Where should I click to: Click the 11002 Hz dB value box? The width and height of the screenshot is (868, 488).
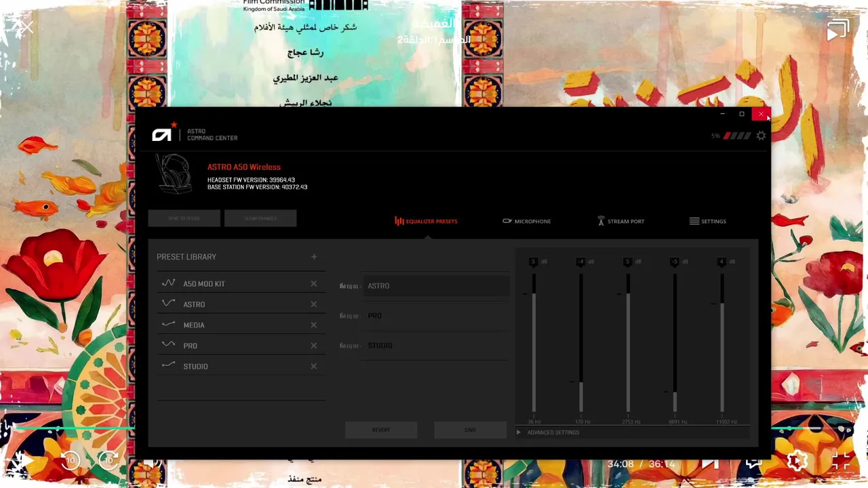(x=722, y=262)
